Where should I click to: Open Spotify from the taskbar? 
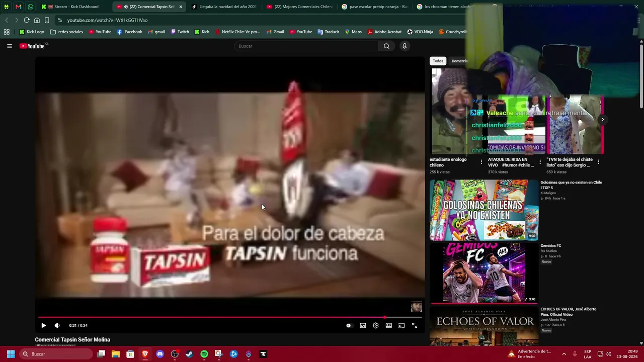(204, 354)
